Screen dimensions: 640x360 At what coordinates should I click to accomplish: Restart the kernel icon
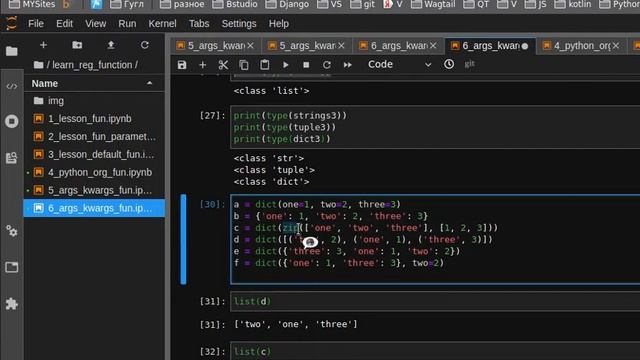327,64
